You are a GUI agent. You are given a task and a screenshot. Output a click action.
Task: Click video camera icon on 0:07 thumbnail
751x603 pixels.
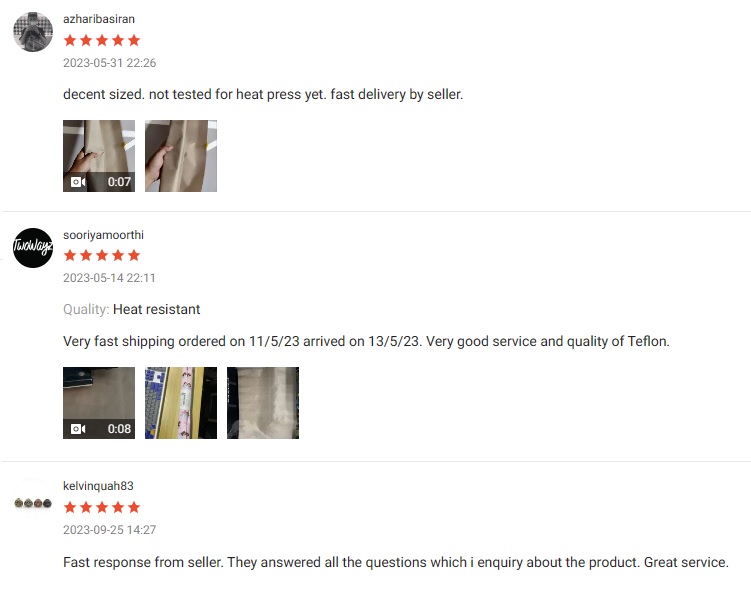click(77, 182)
